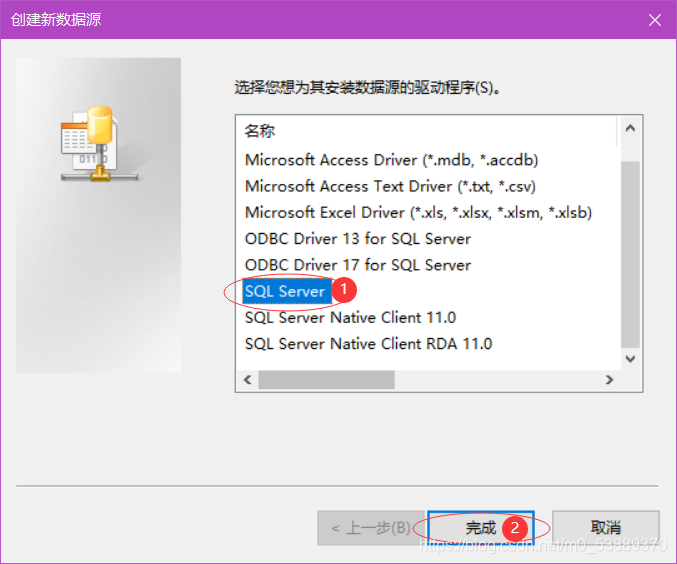Screen dimensions: 677x564
Task: Click the 完成 button
Action: coord(481,528)
